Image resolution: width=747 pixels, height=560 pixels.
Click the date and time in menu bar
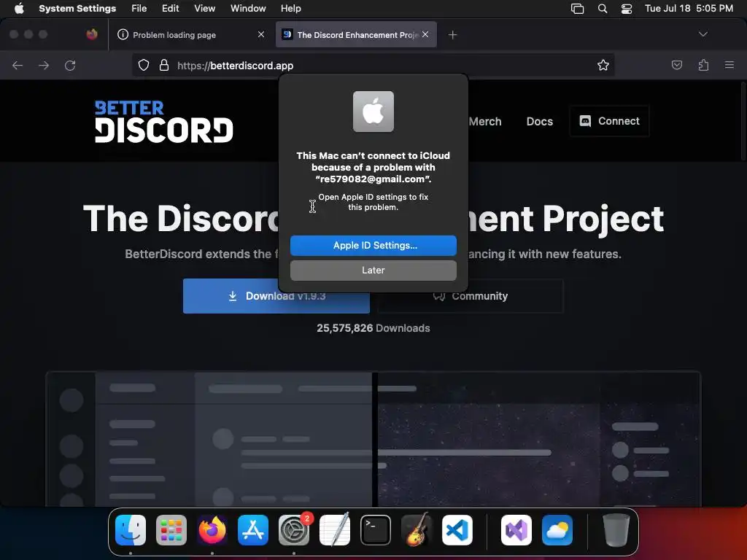point(689,8)
